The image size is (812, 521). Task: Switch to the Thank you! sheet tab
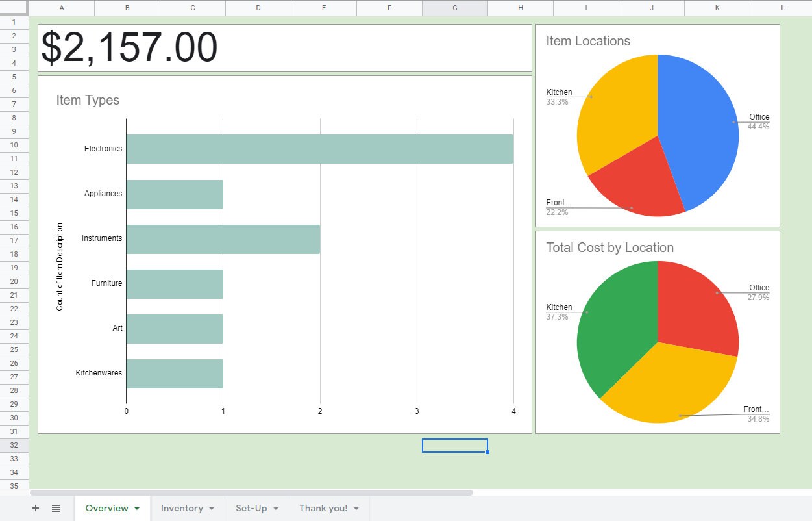tap(323, 509)
